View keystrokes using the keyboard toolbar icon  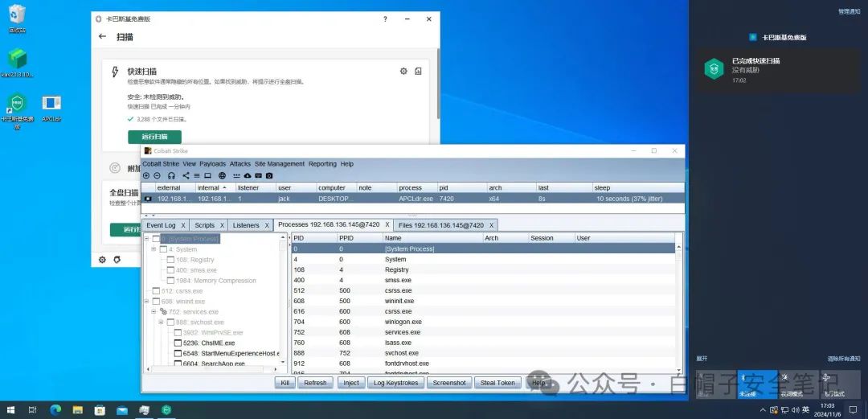click(258, 175)
